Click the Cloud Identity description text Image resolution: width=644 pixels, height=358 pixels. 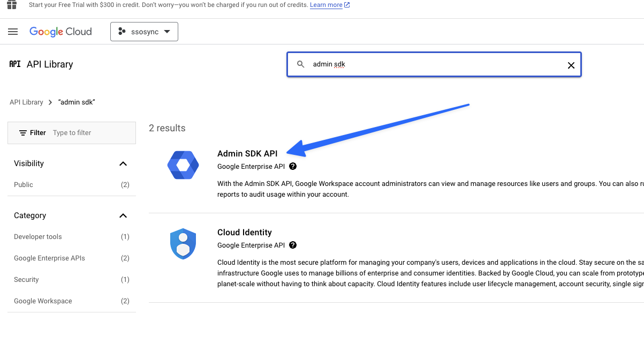(430, 273)
